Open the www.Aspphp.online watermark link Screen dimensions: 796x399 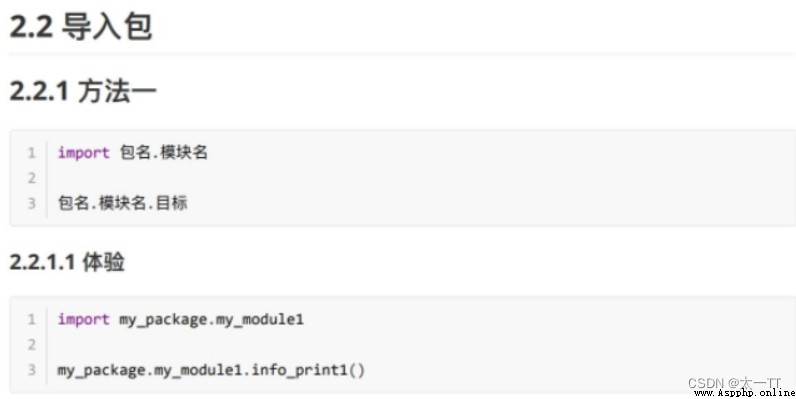click(744, 393)
